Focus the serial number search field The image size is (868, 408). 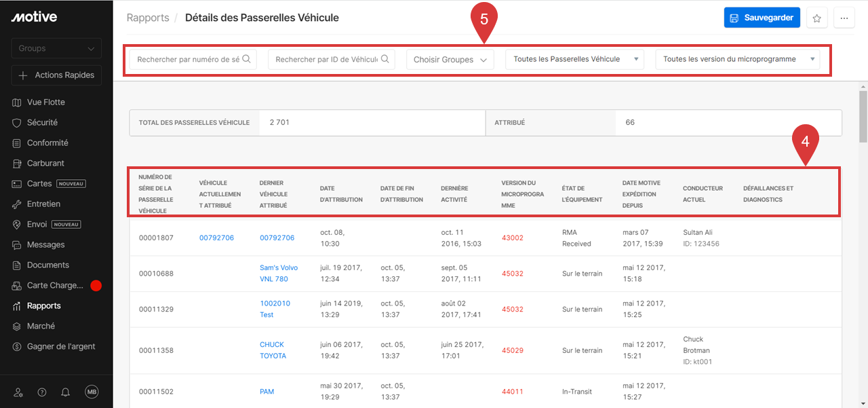point(193,60)
